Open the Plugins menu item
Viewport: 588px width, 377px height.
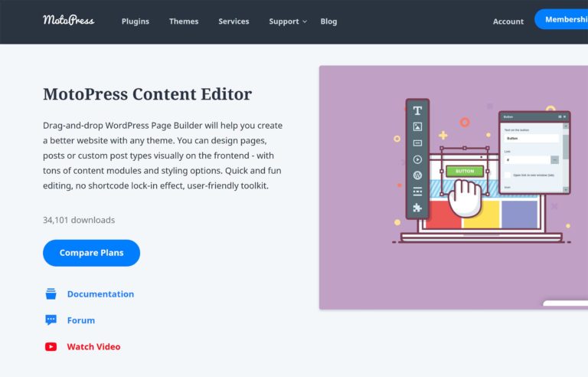(136, 21)
